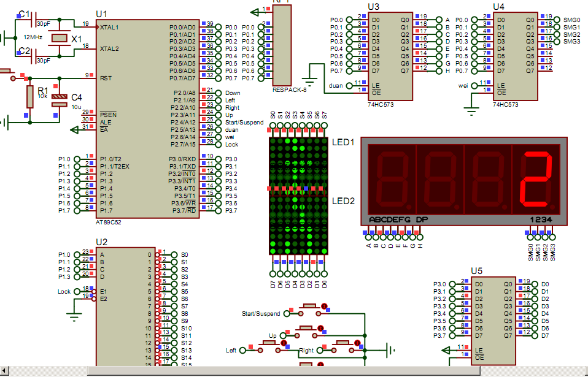Screen dimensions: 588x377
Task: Select the power arrow at U5's LE pin
Action: click(x=447, y=351)
